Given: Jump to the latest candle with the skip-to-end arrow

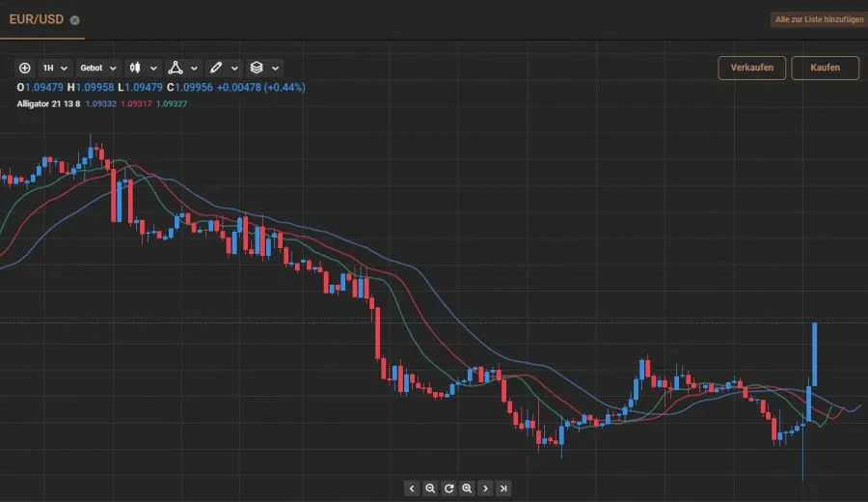Looking at the screenshot, I should click(503, 488).
